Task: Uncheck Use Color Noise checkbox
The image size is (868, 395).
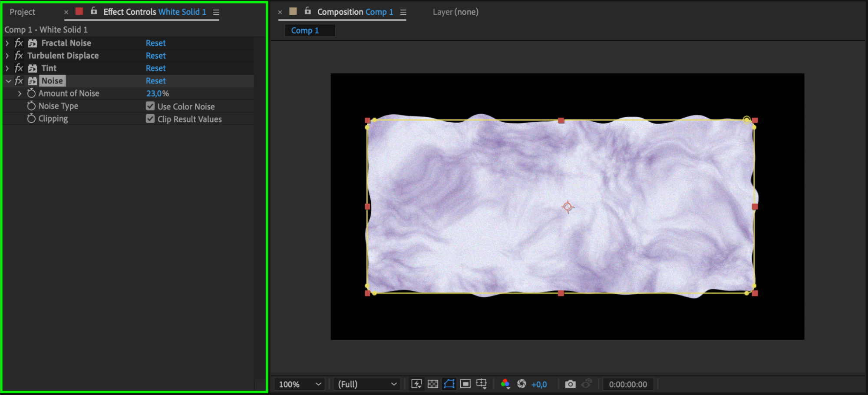Action: (x=150, y=106)
